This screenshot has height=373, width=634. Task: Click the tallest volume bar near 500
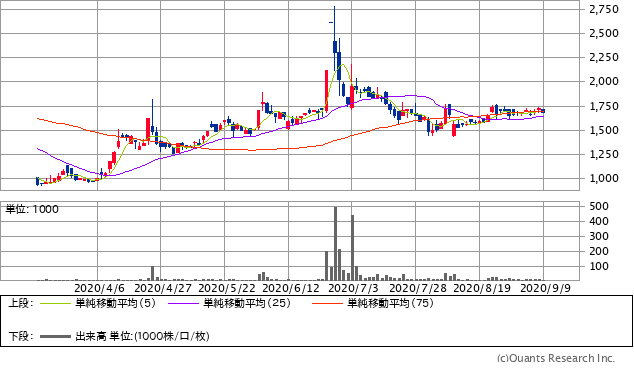[336, 244]
